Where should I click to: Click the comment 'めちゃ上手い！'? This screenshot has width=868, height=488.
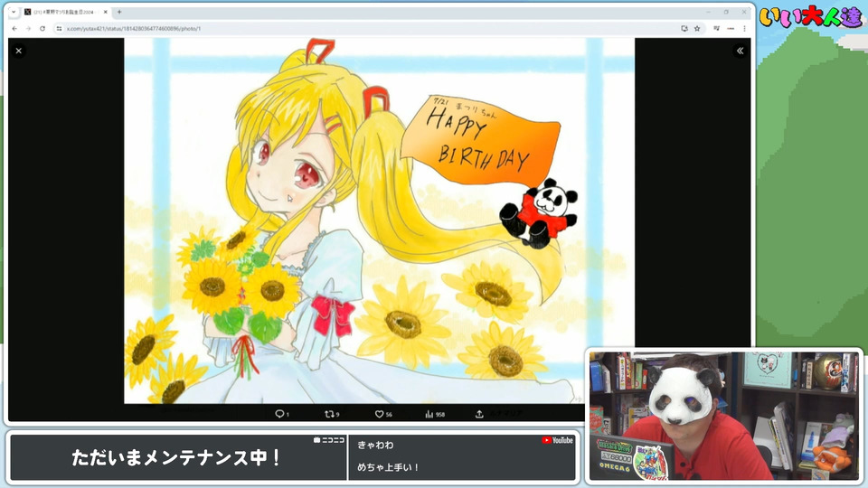point(388,467)
